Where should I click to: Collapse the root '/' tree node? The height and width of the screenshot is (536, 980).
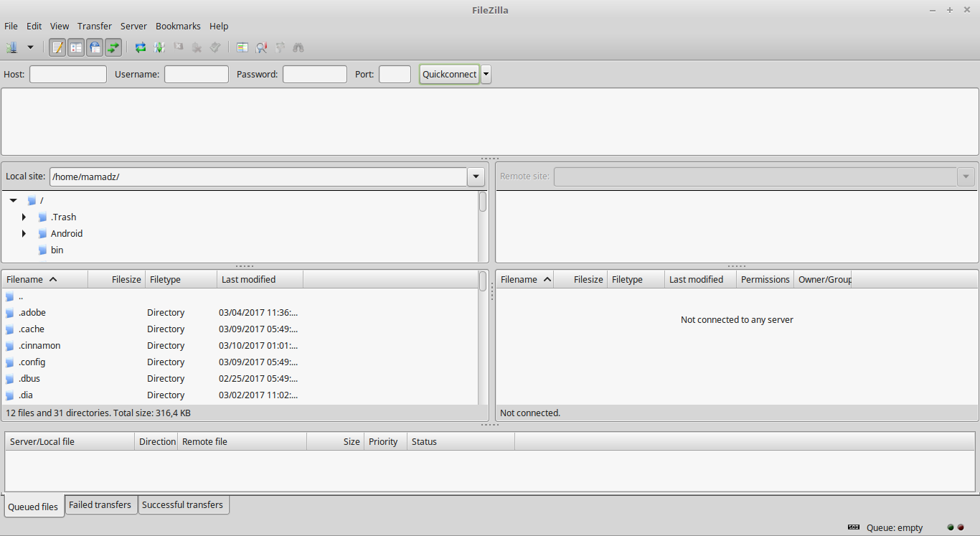tap(13, 201)
